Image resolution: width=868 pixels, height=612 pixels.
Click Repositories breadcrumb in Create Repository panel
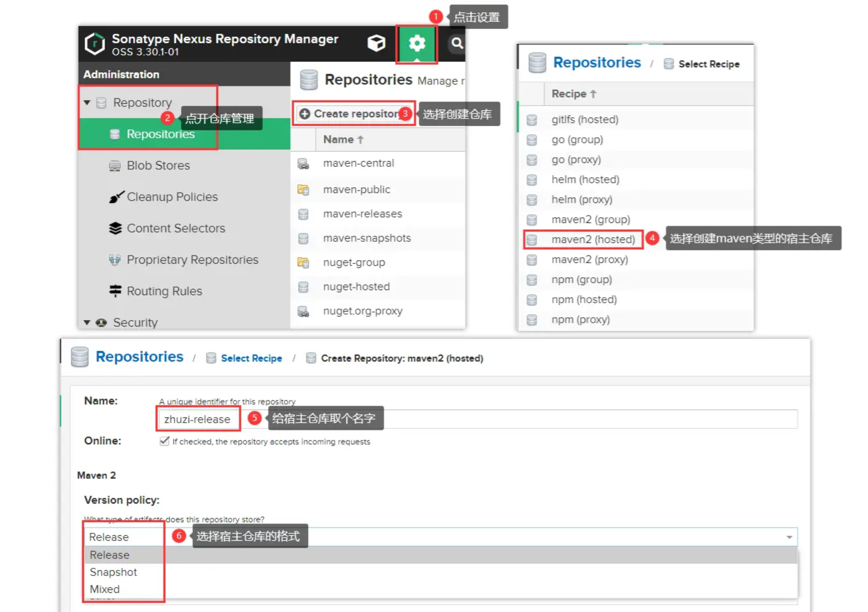[139, 357]
